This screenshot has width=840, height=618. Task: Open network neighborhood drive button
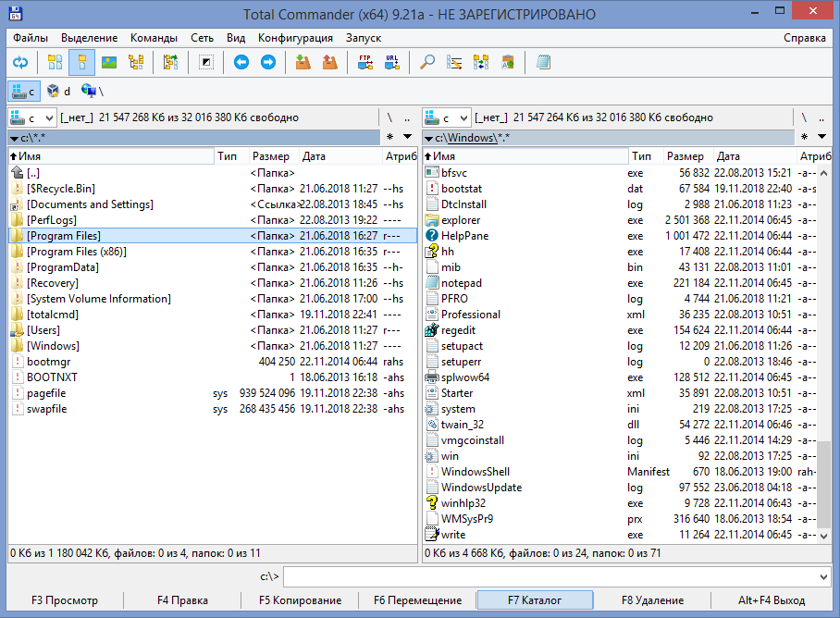(x=93, y=92)
